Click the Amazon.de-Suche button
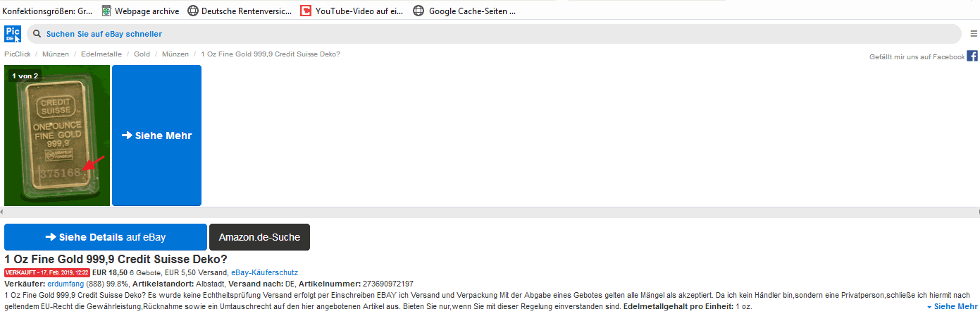 [x=259, y=237]
